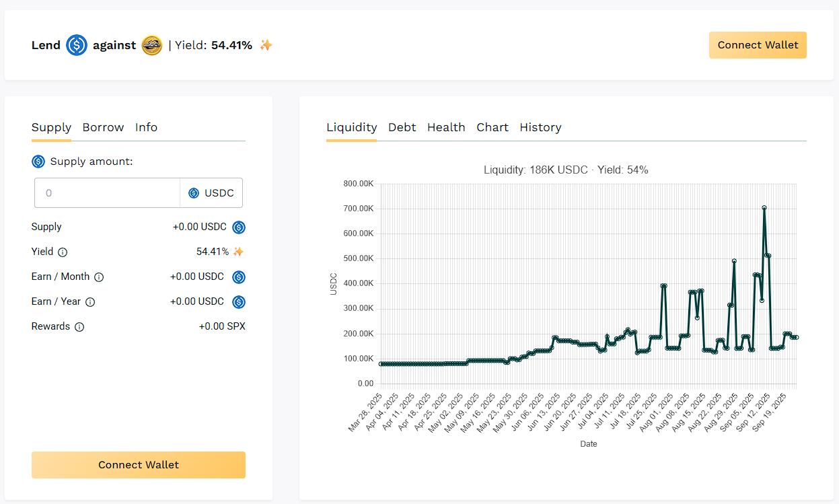View the History tab
The width and height of the screenshot is (839, 504).
(540, 127)
